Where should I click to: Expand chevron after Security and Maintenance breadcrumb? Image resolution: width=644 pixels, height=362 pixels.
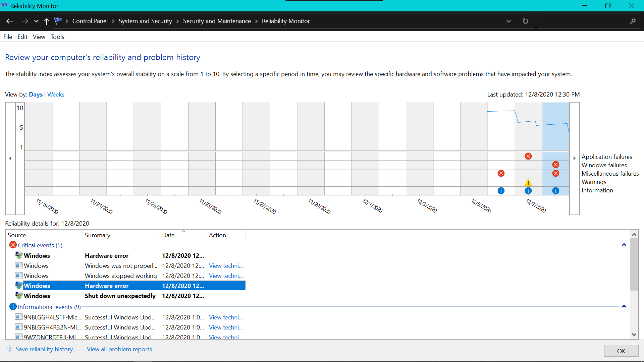click(256, 21)
